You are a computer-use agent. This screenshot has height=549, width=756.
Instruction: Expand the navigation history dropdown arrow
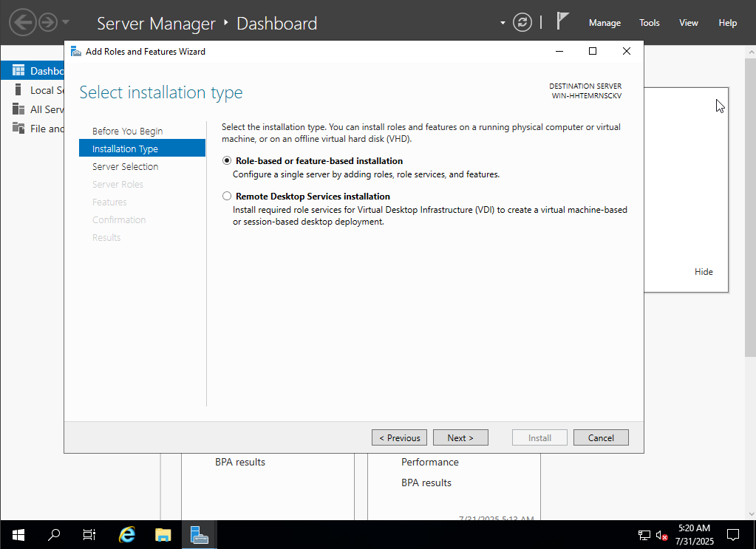pyautogui.click(x=67, y=23)
